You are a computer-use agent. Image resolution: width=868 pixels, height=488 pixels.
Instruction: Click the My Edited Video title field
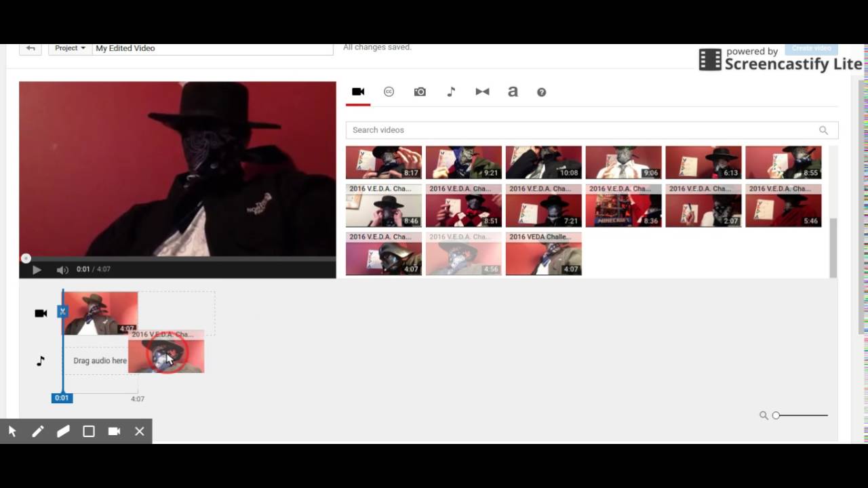(x=212, y=48)
